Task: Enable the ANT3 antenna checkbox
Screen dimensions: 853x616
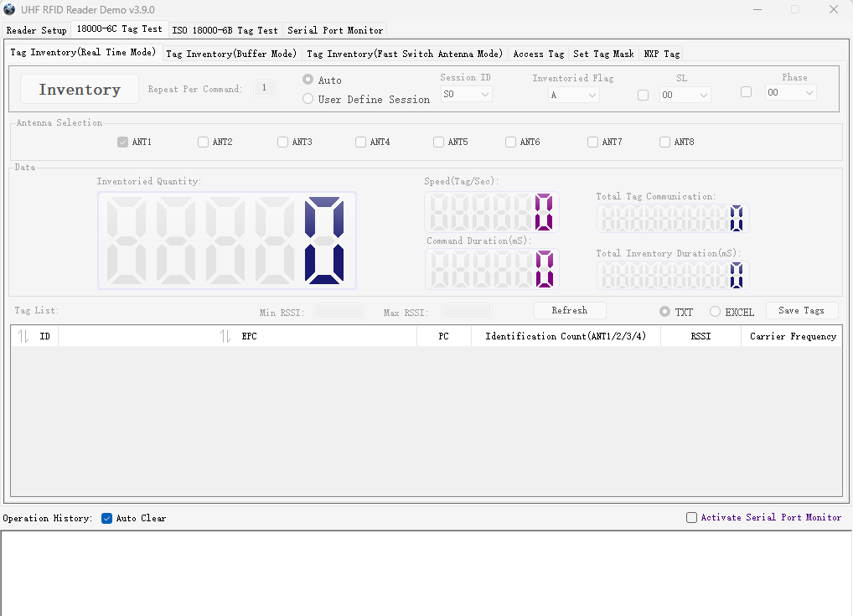Action: 282,142
